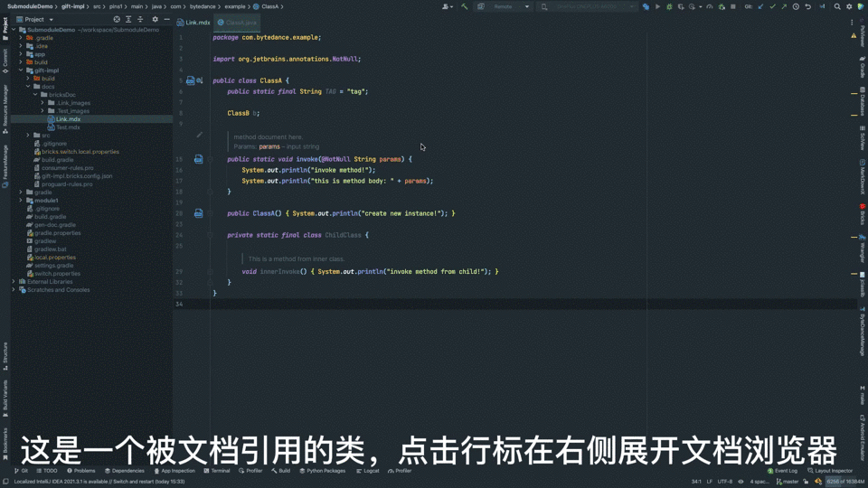Open Project panel options gear
868x488 pixels.
click(x=155, y=19)
